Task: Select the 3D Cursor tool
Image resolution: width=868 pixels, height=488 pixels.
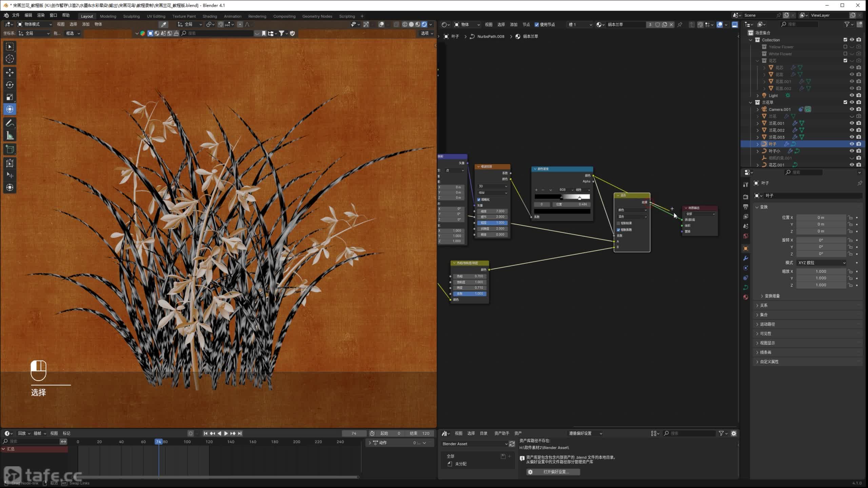Action: 10,59
